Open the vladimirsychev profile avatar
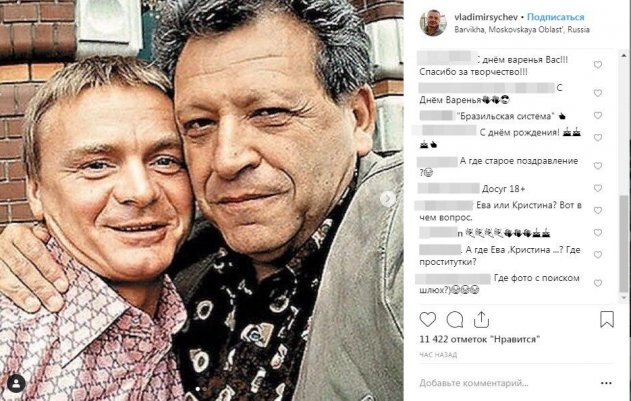 tap(433, 23)
